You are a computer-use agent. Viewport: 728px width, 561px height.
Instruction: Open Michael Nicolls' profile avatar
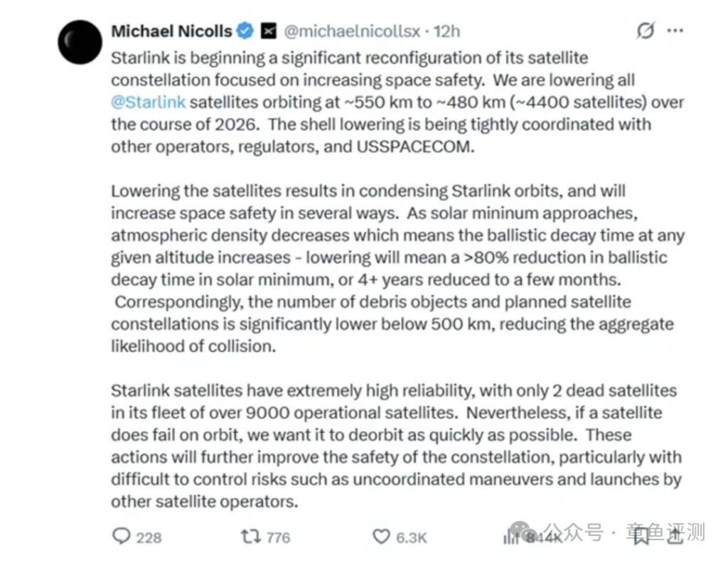coord(80,42)
